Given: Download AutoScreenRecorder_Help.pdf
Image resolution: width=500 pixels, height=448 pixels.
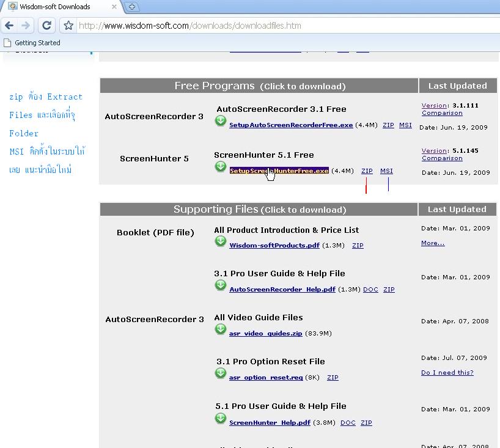Looking at the screenshot, I should point(282,289).
